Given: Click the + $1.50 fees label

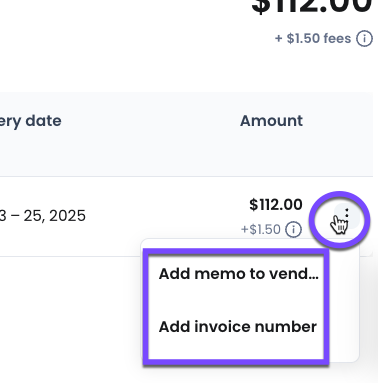Looking at the screenshot, I should pyautogui.click(x=313, y=39).
